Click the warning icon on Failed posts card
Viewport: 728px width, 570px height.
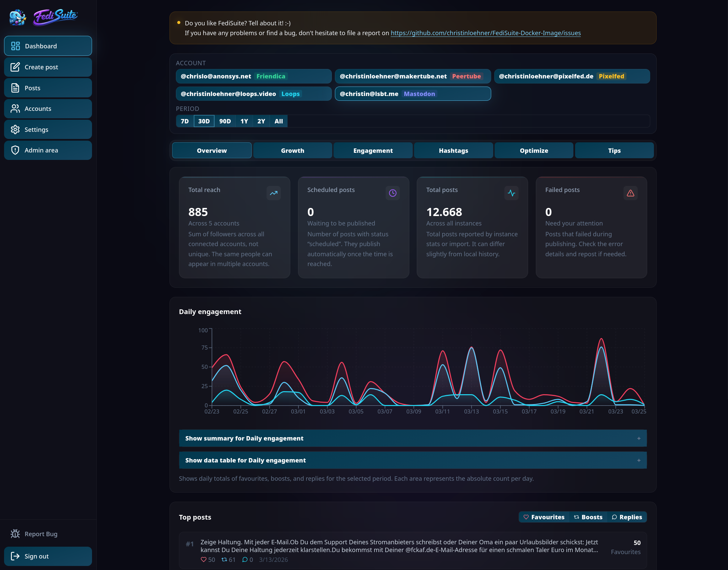click(630, 193)
